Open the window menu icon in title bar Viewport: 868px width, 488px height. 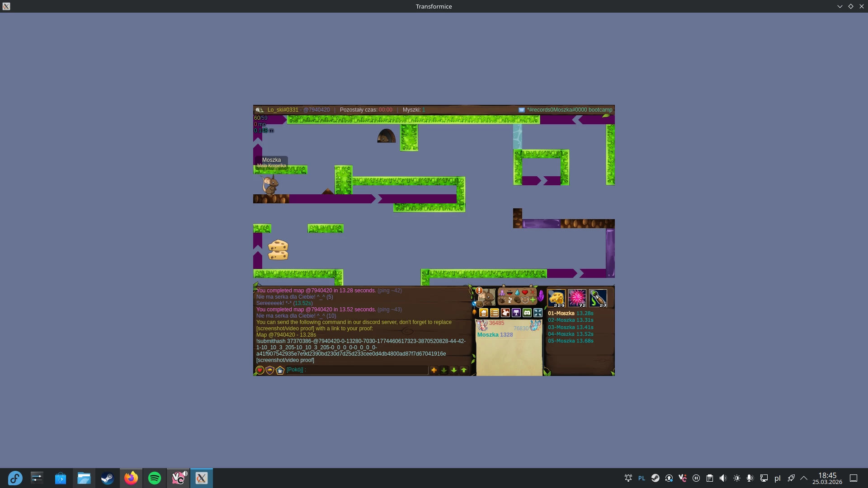tap(6, 6)
